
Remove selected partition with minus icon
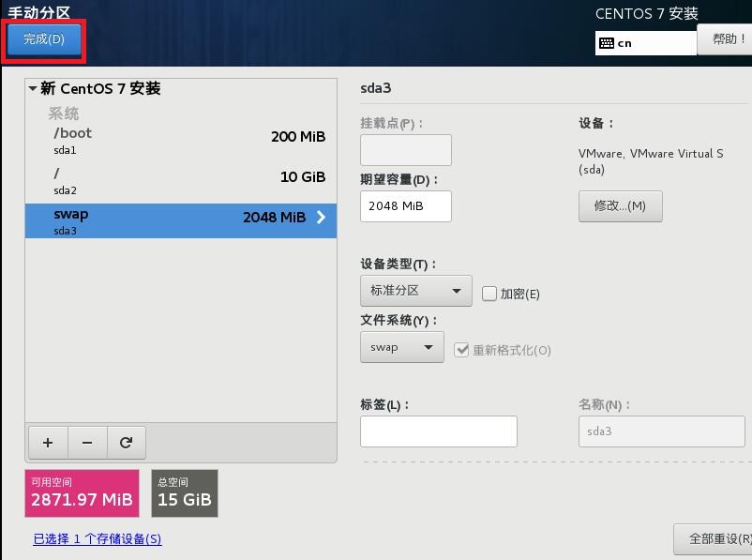pos(87,443)
